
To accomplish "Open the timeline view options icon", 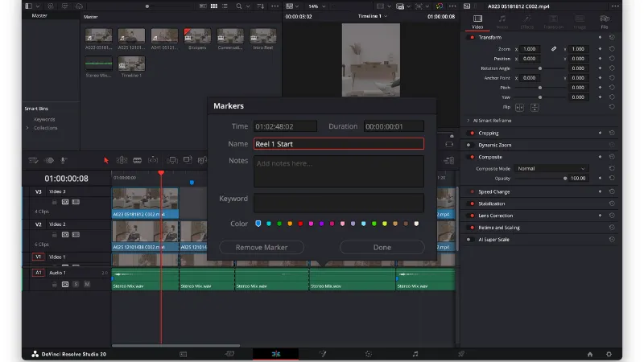I will [x=33, y=160].
